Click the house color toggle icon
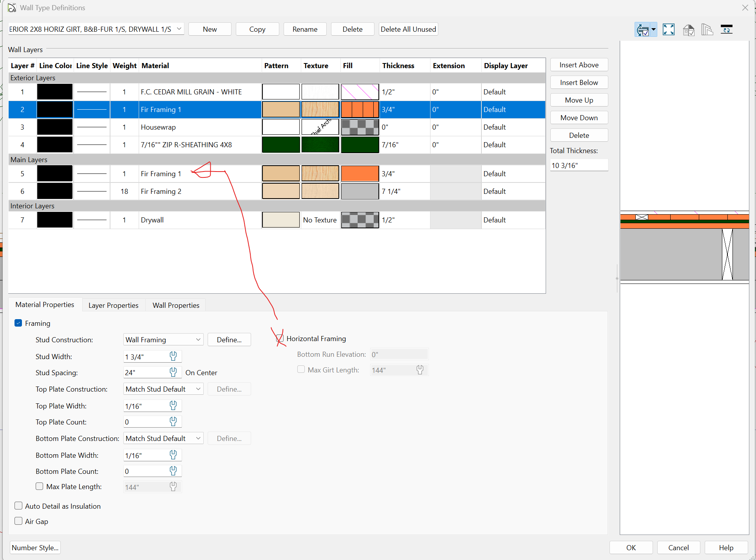 point(688,29)
